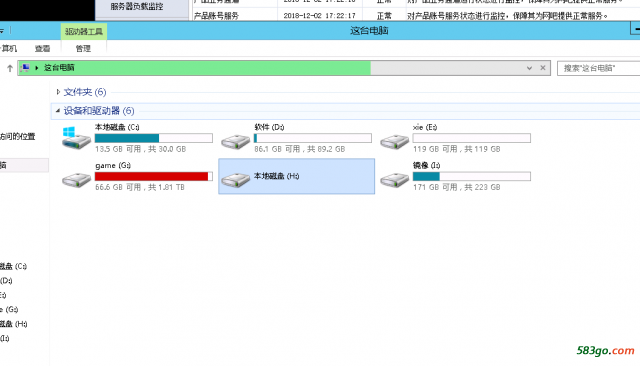Click the up-arrow navigation icon
The image size is (640, 366).
(x=10, y=68)
